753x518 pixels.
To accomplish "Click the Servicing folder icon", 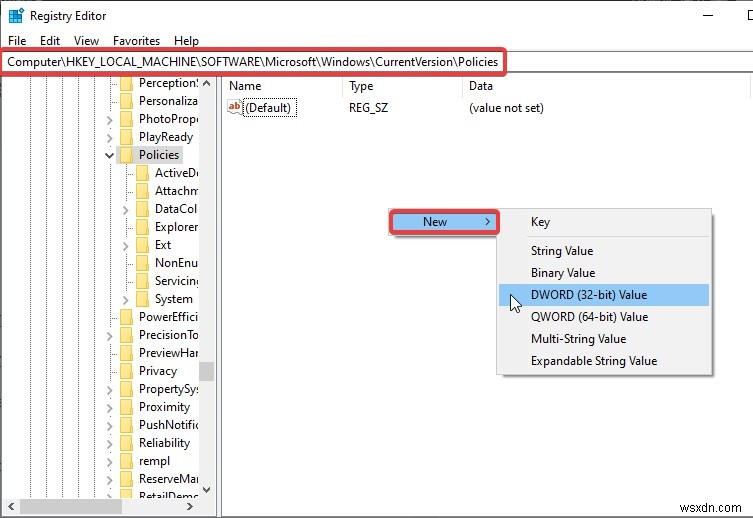I will tap(143, 281).
